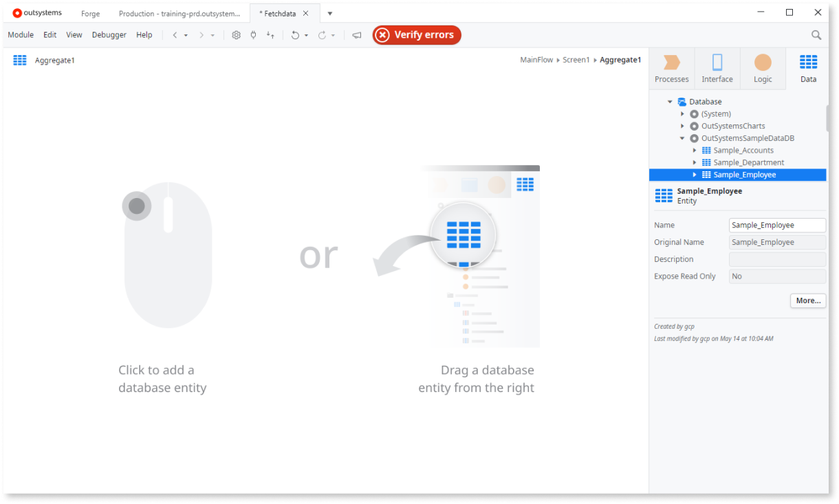
Task: Click inside the Name input field
Action: pos(777,225)
